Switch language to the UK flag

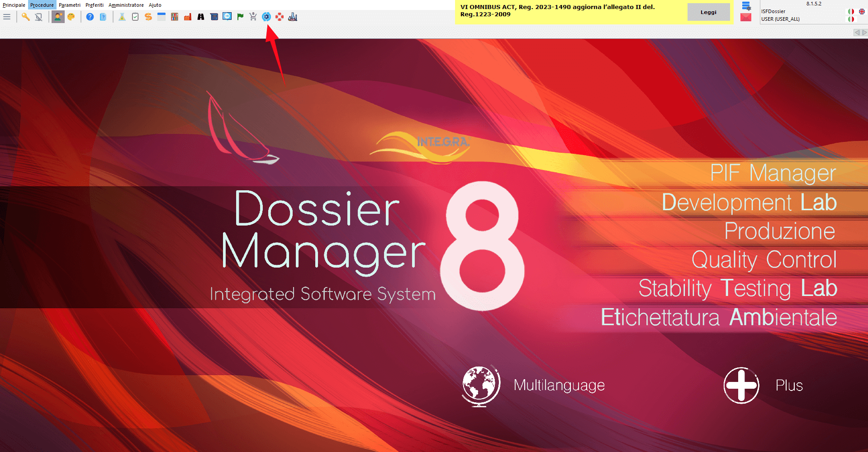point(862,11)
